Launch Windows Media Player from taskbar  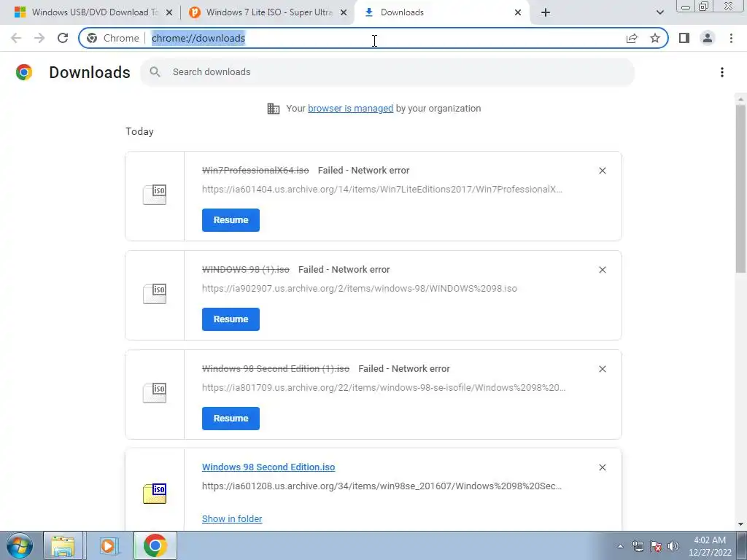click(x=108, y=545)
